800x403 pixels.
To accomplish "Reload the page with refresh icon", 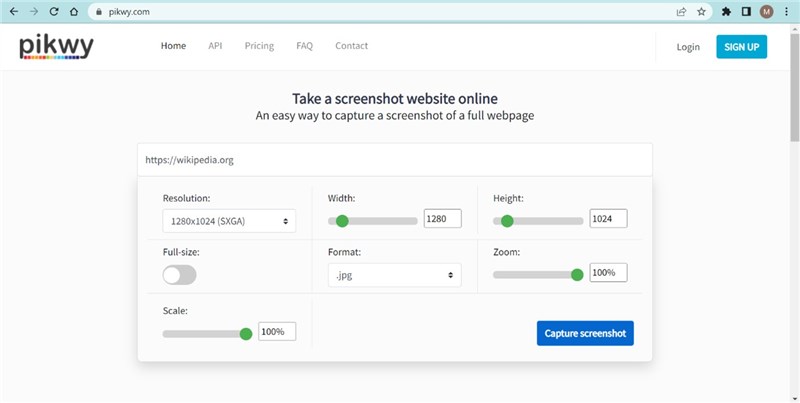I will pyautogui.click(x=54, y=11).
